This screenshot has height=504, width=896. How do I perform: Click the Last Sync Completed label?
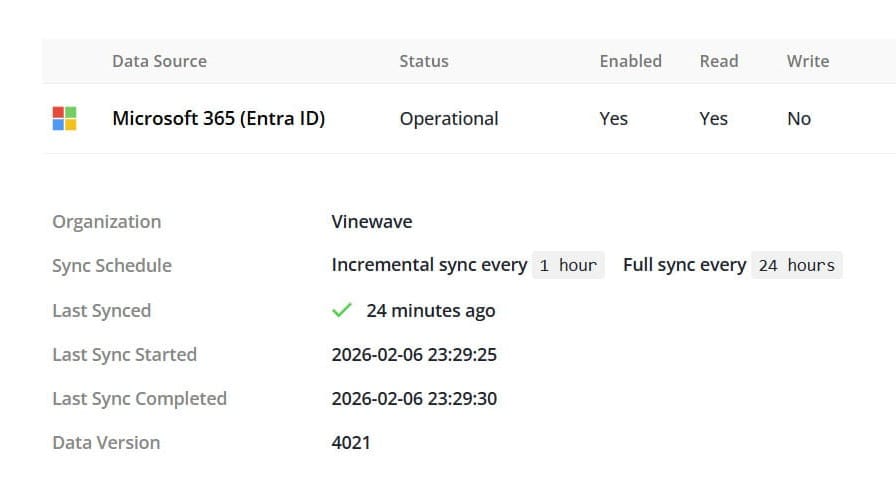click(139, 399)
